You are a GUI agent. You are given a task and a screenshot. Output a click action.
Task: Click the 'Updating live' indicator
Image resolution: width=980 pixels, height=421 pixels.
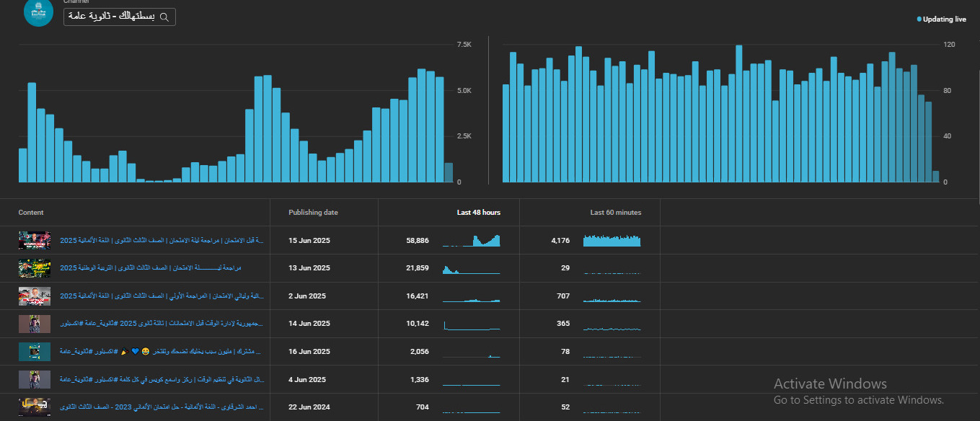942,19
